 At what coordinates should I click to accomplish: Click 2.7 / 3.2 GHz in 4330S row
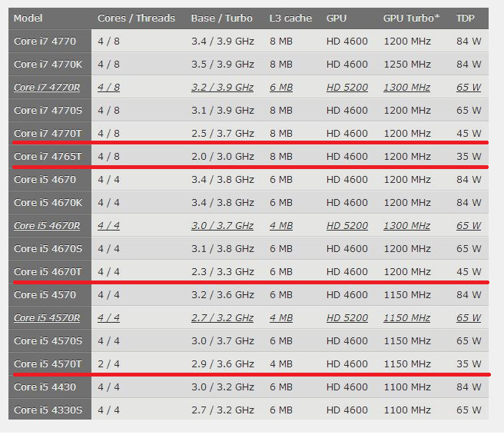223,410
